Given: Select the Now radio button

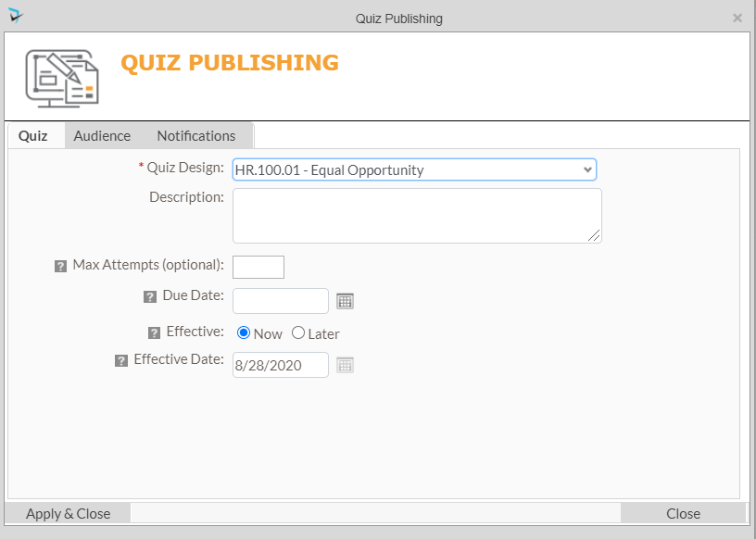Looking at the screenshot, I should click(244, 333).
